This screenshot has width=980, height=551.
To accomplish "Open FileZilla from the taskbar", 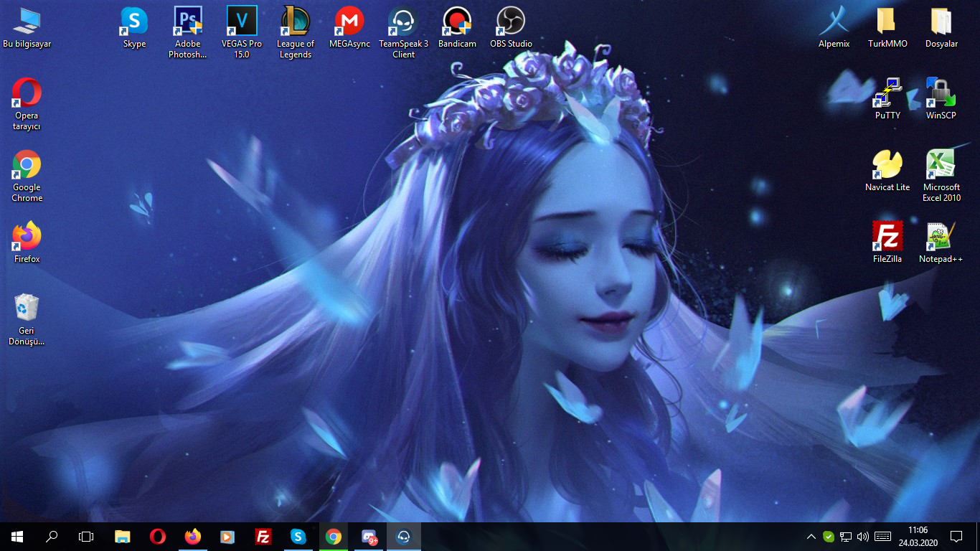I will click(263, 537).
